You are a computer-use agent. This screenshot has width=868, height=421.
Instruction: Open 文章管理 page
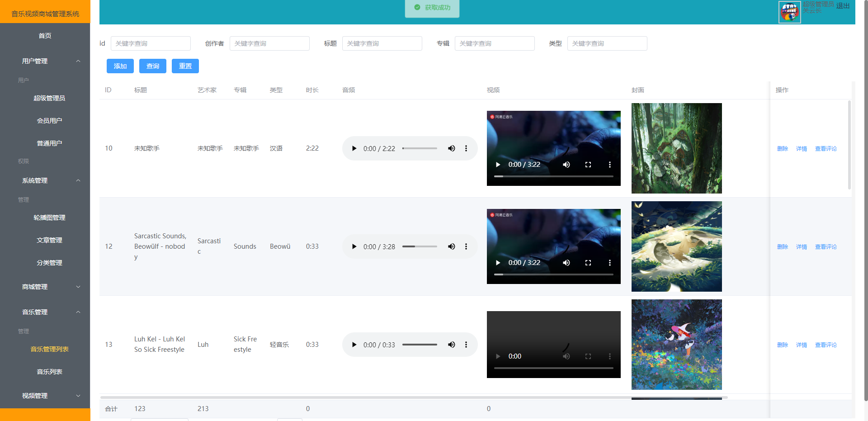[49, 240]
